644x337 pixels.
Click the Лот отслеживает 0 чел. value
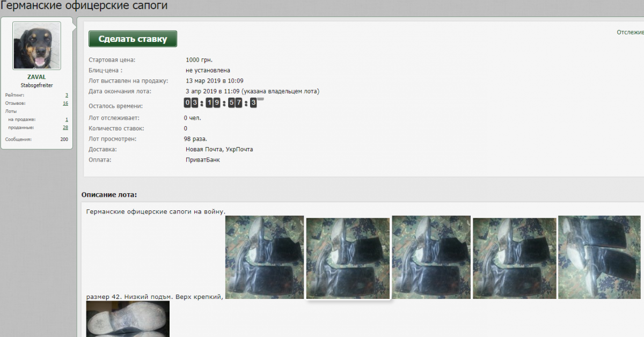193,118
